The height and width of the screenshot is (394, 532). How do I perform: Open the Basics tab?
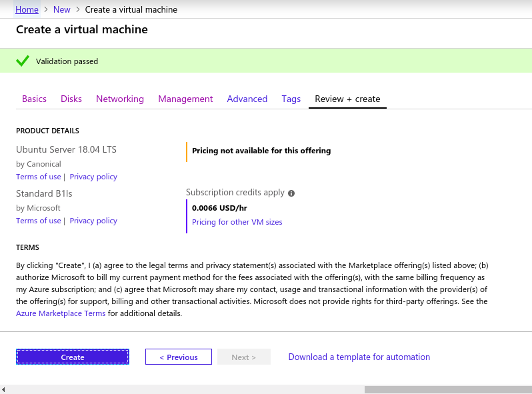click(x=34, y=99)
